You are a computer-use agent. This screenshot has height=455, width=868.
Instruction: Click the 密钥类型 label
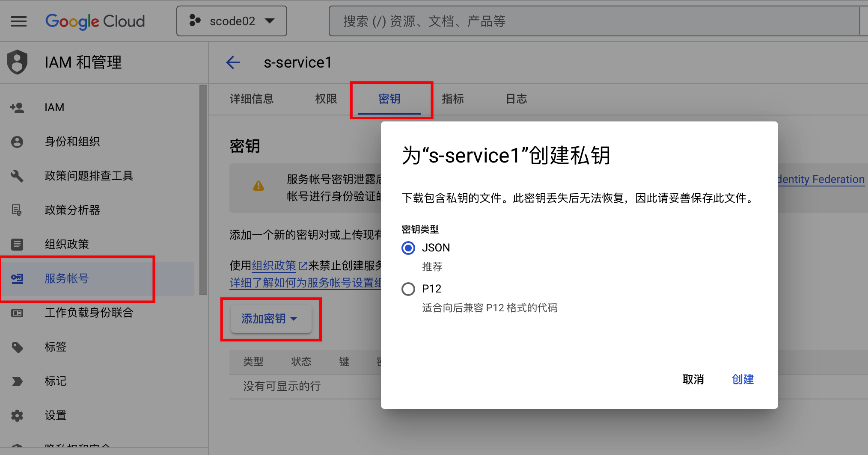coord(420,229)
